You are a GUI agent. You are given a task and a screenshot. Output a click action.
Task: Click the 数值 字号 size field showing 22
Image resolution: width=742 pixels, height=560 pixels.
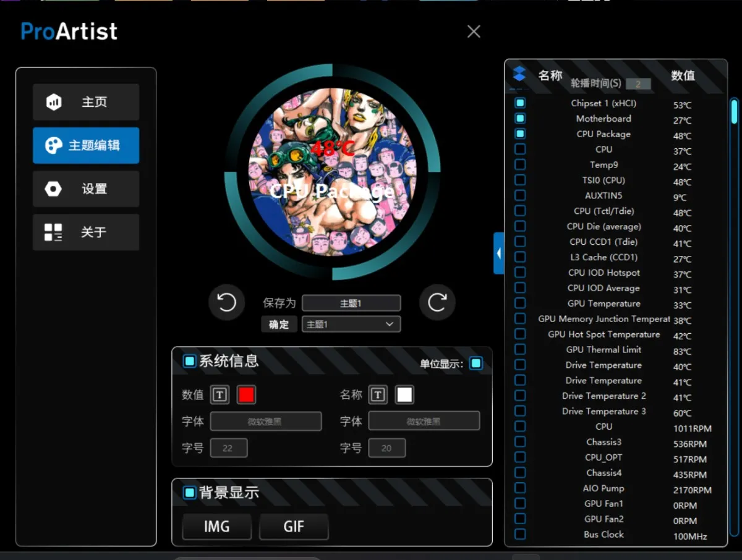click(229, 448)
